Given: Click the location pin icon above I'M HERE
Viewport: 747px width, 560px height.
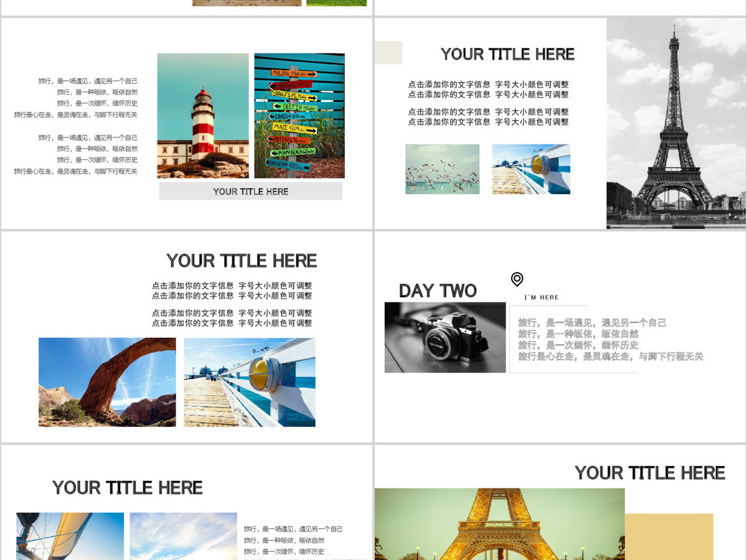Looking at the screenshot, I should pyautogui.click(x=517, y=279).
